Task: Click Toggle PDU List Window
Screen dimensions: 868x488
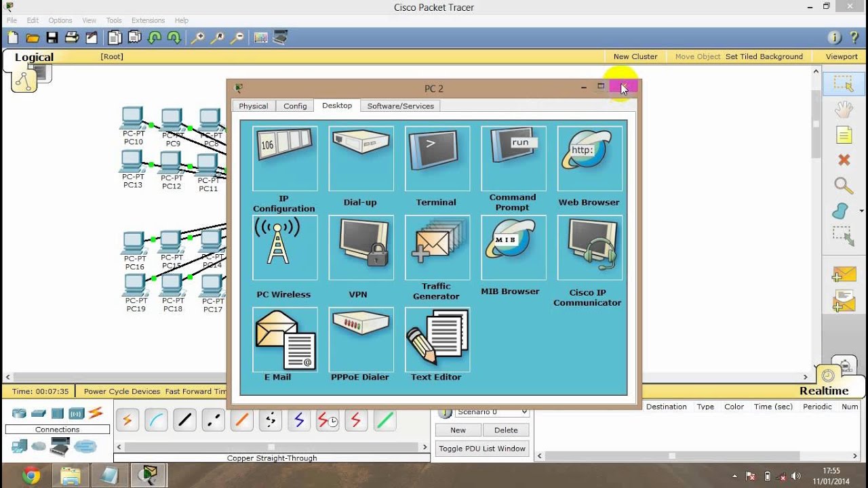Action: point(482,449)
